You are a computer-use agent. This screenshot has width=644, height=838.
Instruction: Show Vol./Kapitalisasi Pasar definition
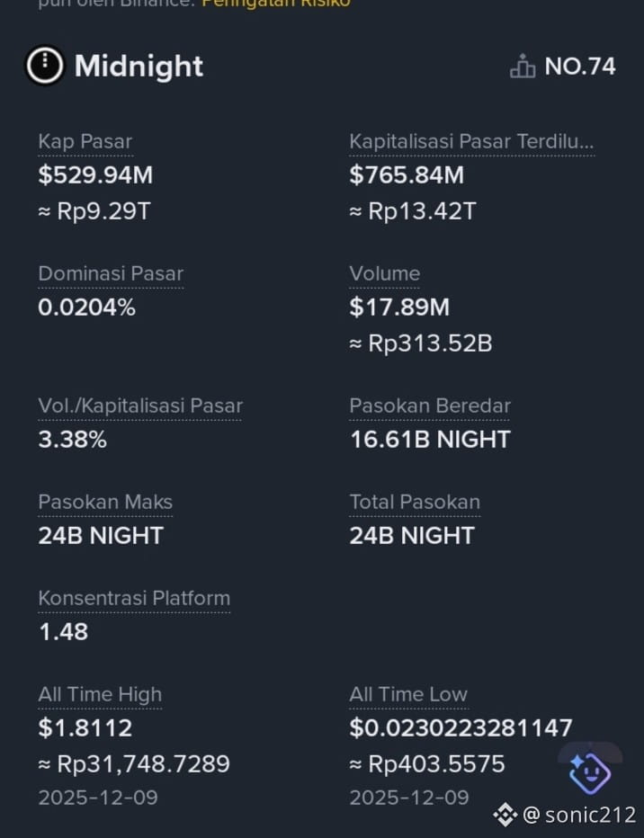point(140,406)
